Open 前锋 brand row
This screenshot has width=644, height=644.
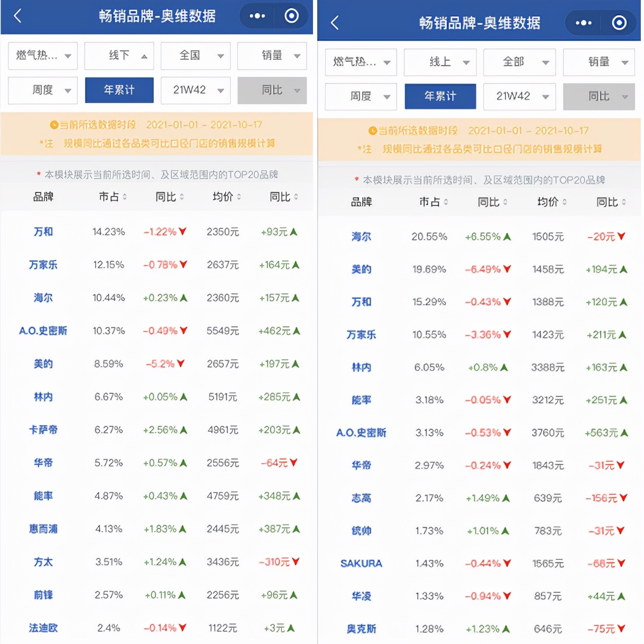point(43,595)
